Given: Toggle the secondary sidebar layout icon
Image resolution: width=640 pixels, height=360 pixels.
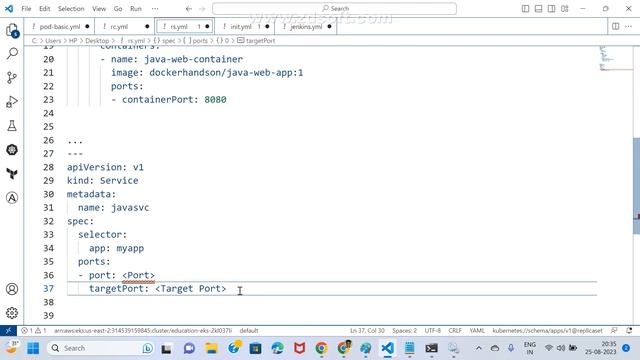Looking at the screenshot, I should (551, 9).
